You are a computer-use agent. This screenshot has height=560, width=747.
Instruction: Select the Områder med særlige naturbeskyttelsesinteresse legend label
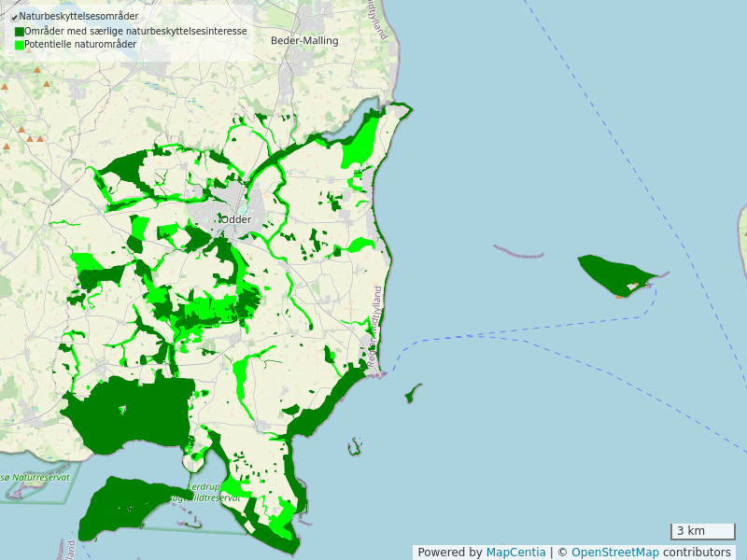pyautogui.click(x=135, y=32)
